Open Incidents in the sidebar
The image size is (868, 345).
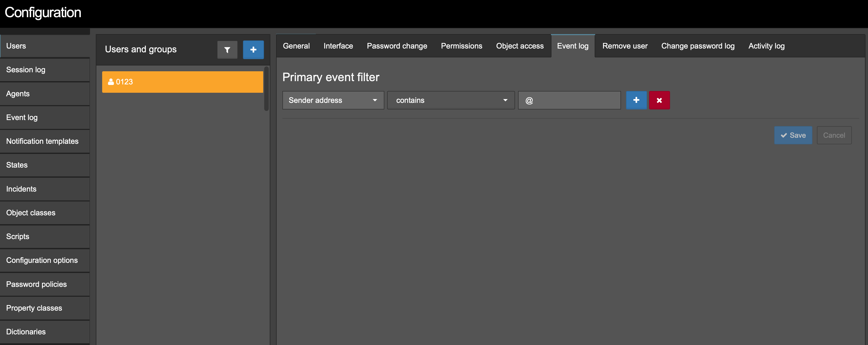45,189
